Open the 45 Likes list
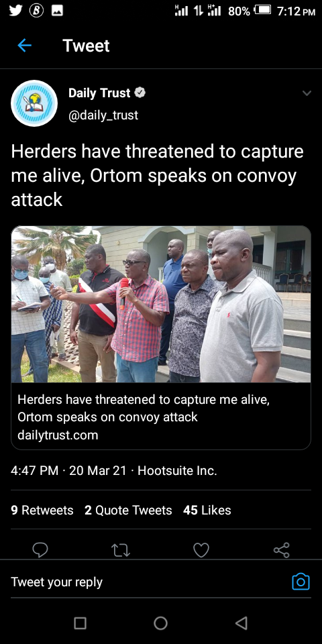This screenshot has width=322, height=644. [207, 510]
